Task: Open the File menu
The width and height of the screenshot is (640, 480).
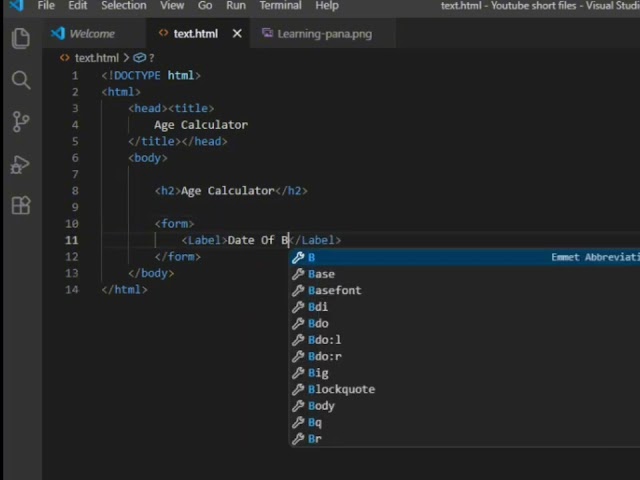Action: click(46, 6)
